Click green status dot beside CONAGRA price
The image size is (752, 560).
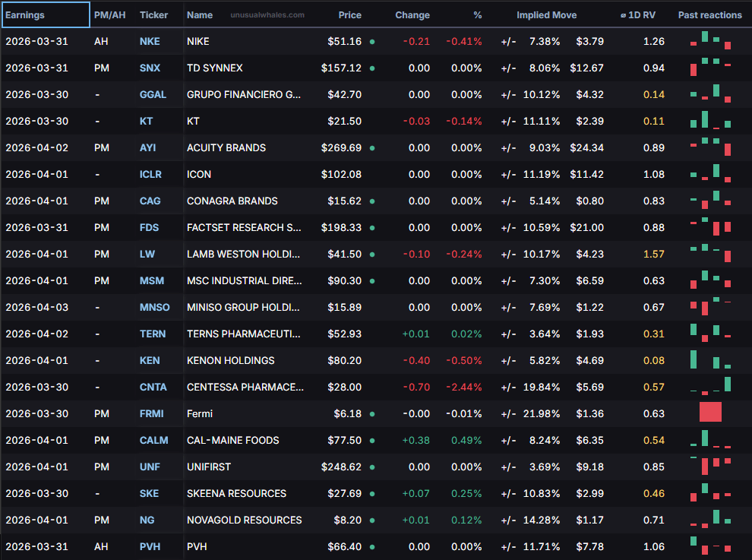[x=372, y=201]
